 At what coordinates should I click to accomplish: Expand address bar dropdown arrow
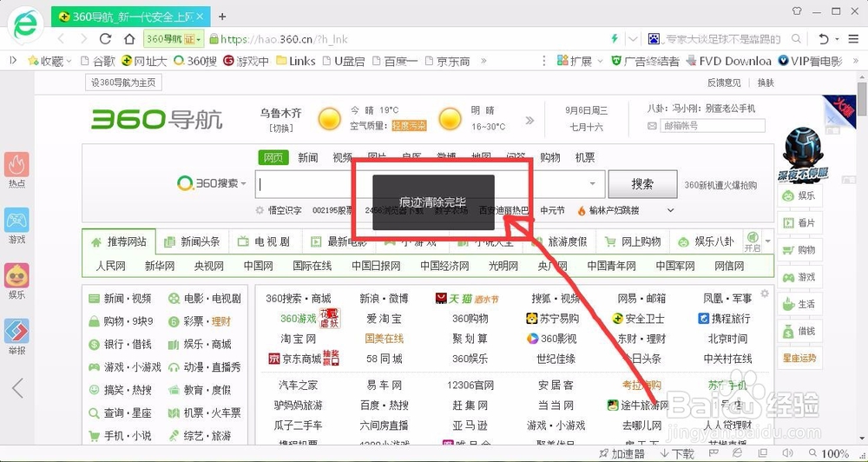(x=634, y=39)
